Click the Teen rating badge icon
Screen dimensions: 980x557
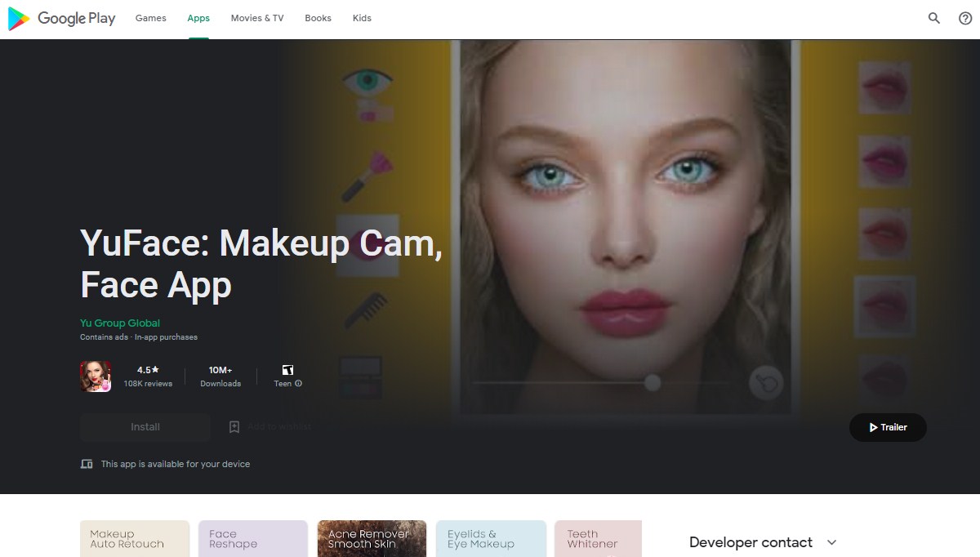(x=287, y=370)
